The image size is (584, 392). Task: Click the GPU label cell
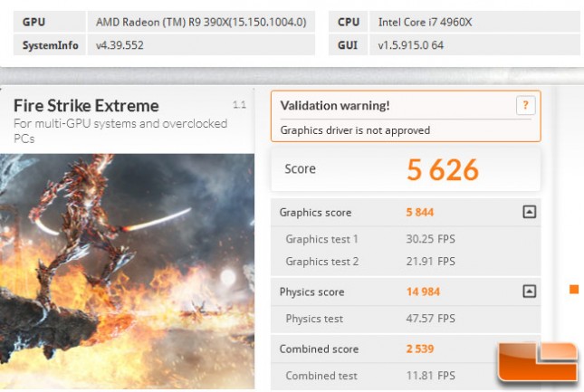50,22
